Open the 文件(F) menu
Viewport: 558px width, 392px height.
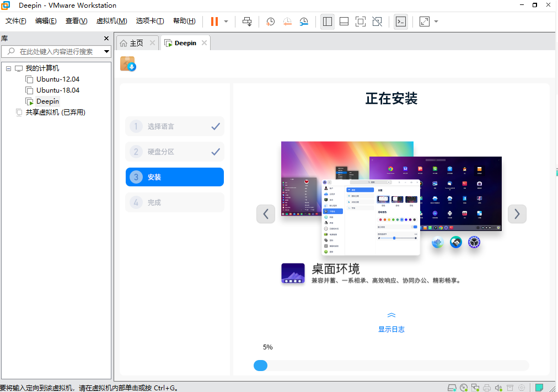click(15, 21)
